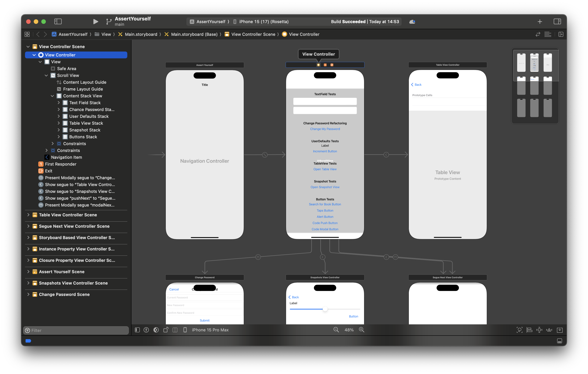Expand the Change Password Scene
This screenshot has height=374, width=588.
click(28, 294)
